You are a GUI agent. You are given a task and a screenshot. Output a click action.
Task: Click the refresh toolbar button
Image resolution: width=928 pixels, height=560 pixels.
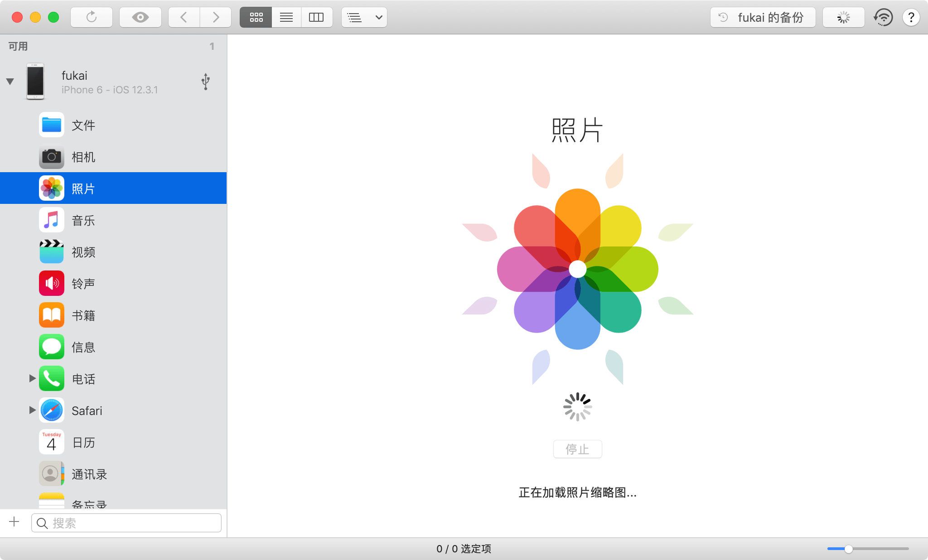[92, 17]
